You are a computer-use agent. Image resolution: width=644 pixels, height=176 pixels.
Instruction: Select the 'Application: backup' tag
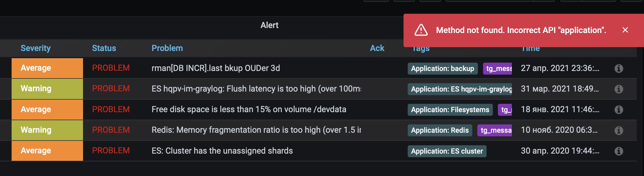click(x=443, y=68)
